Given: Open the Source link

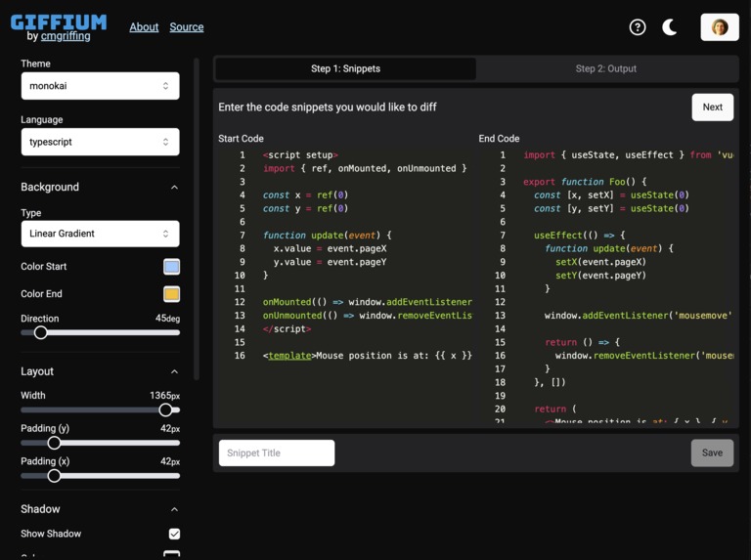Looking at the screenshot, I should tap(187, 27).
